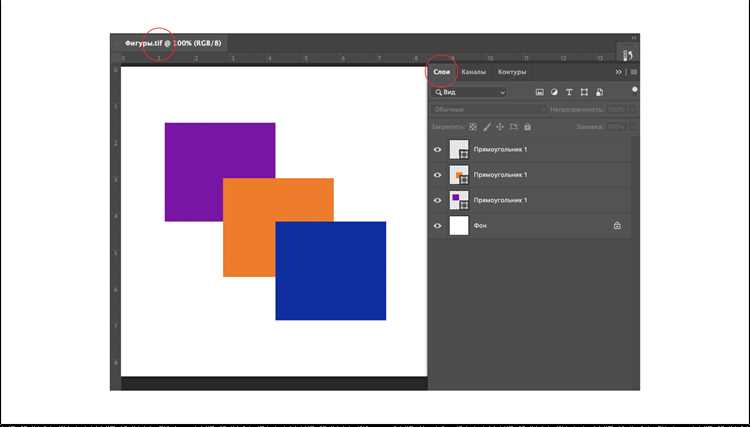Click the padlock icon on Фон layer
Viewport: 750px width, 427px height.
(617, 226)
